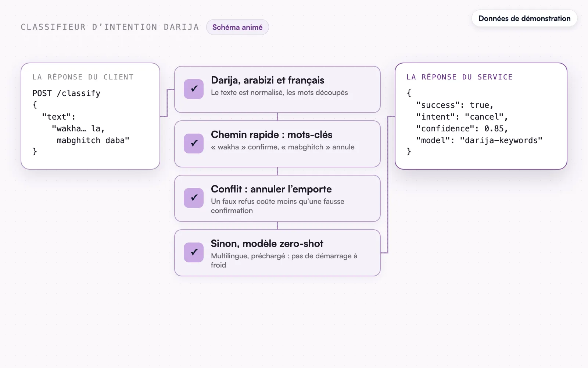588x368 pixels.
Task: Click the La réponse du client panel header
Action: [83, 77]
